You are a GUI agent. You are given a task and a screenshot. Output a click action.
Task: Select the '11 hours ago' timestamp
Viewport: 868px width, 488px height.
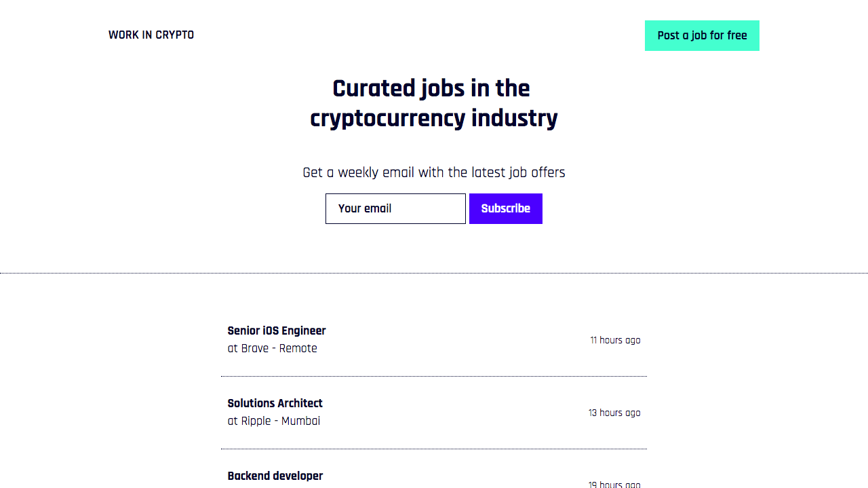point(614,340)
